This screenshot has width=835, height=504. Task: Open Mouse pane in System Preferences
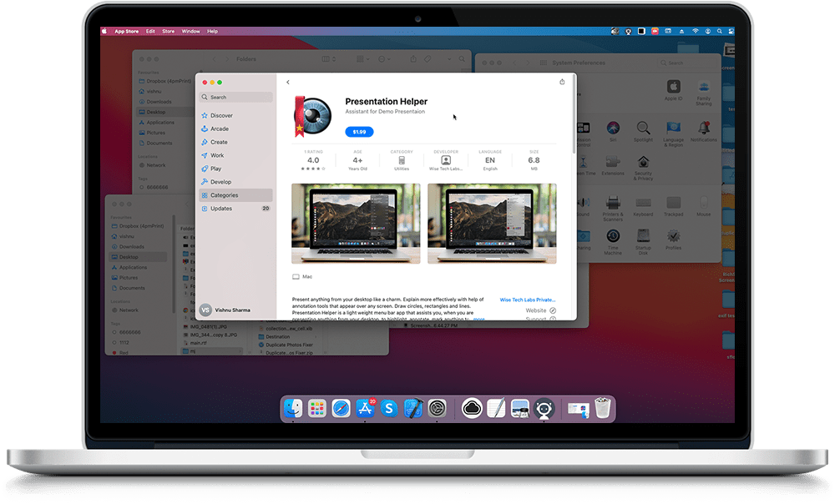pos(703,205)
